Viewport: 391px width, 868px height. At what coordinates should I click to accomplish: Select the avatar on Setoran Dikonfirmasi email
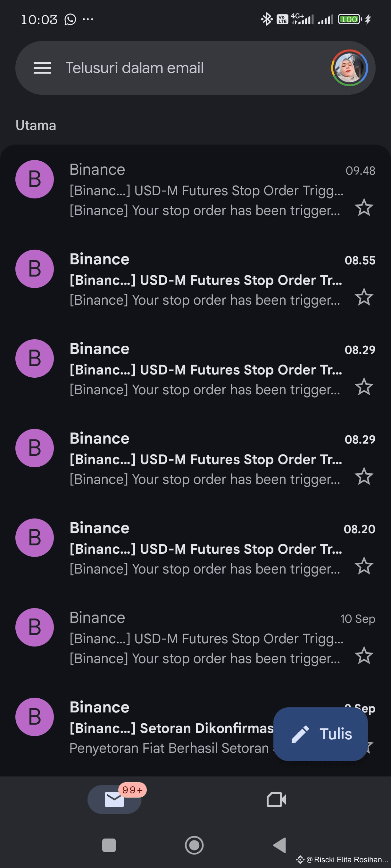(34, 717)
